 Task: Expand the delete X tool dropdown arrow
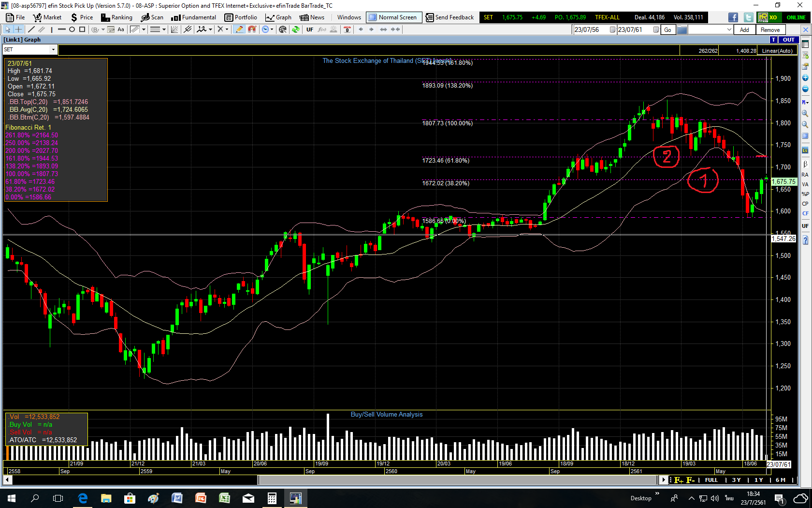click(227, 30)
